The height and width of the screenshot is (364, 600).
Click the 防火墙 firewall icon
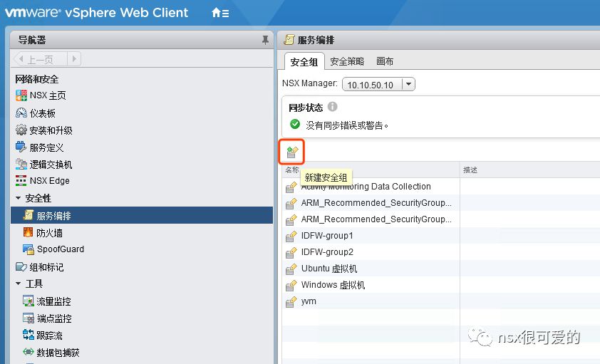coord(28,232)
